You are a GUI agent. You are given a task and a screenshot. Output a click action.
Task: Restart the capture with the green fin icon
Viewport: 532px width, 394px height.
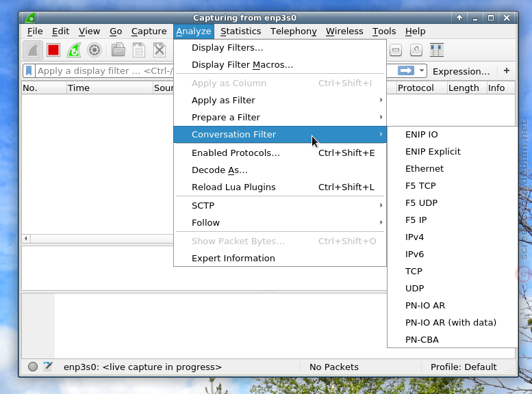[74, 50]
